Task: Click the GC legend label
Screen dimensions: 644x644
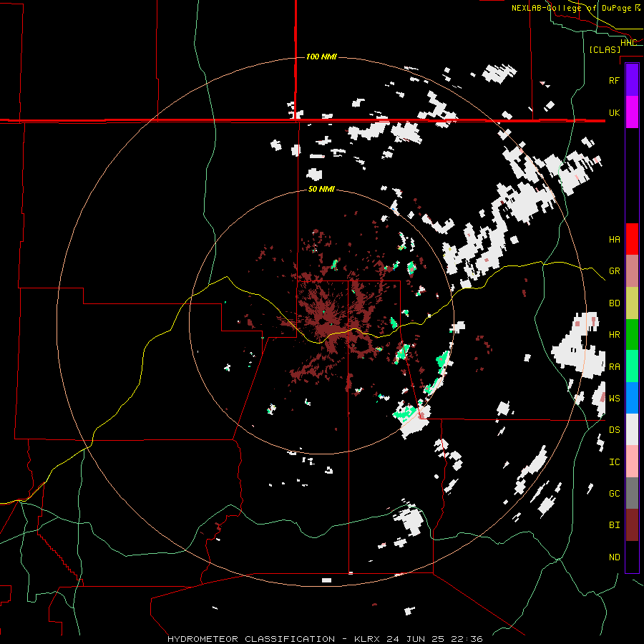Action: pos(614,493)
